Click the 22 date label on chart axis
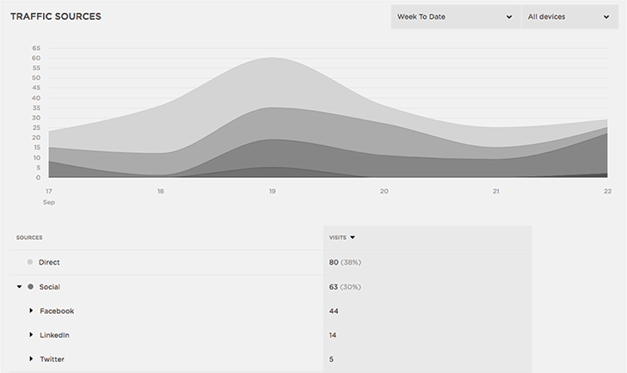627x373 pixels. coord(608,191)
